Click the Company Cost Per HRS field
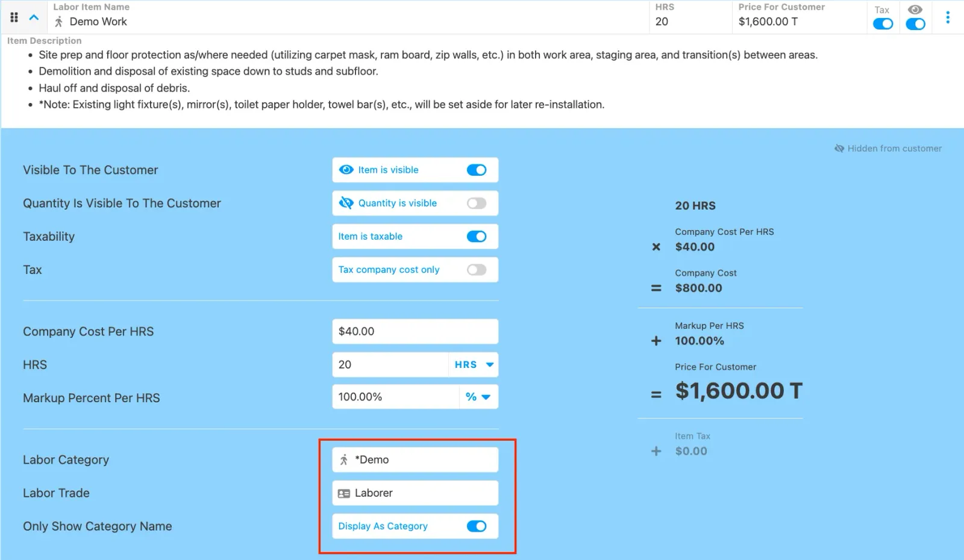 [x=415, y=332]
